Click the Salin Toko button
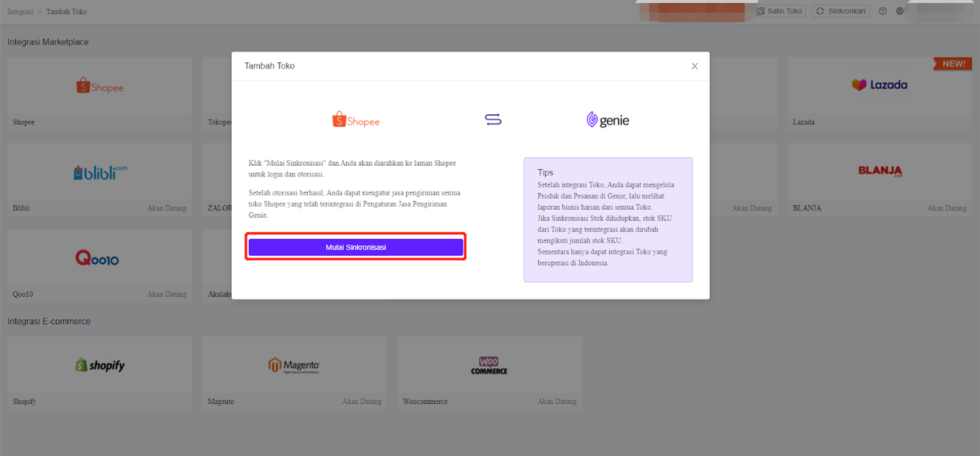The height and width of the screenshot is (456, 980). coord(779,11)
